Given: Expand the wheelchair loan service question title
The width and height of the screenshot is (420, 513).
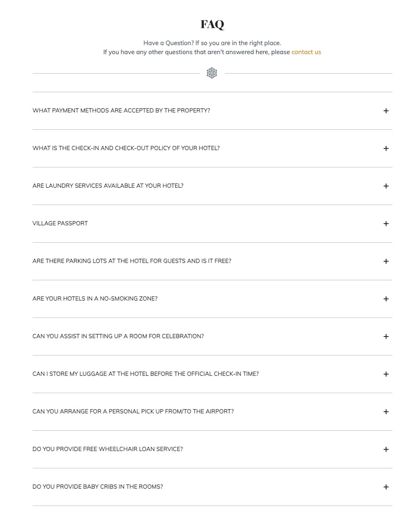Looking at the screenshot, I should 107,449.
